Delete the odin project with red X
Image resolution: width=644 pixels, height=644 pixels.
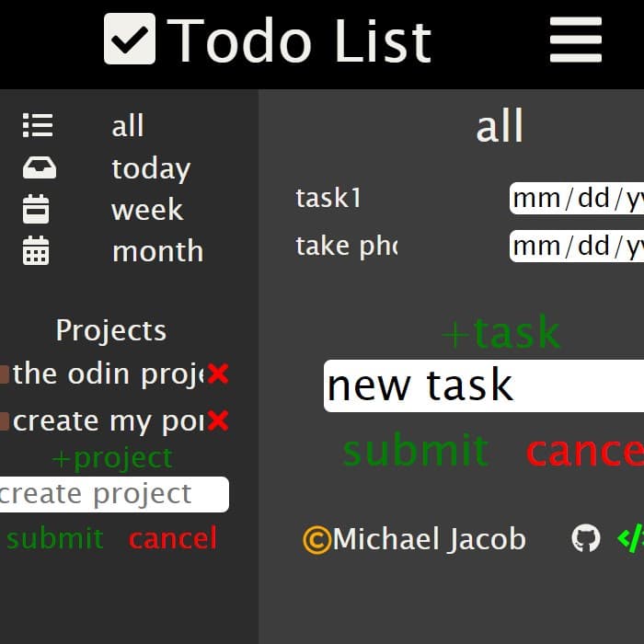pyautogui.click(x=218, y=374)
